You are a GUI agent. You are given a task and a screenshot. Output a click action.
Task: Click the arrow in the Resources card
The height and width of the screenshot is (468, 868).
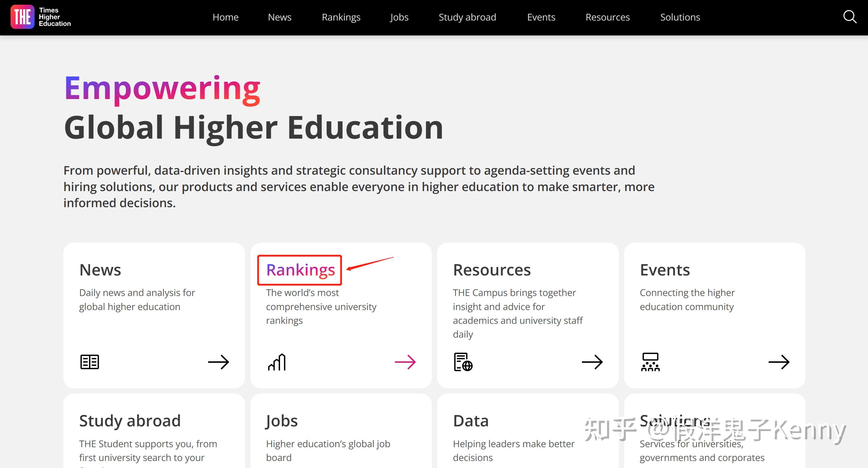(592, 362)
